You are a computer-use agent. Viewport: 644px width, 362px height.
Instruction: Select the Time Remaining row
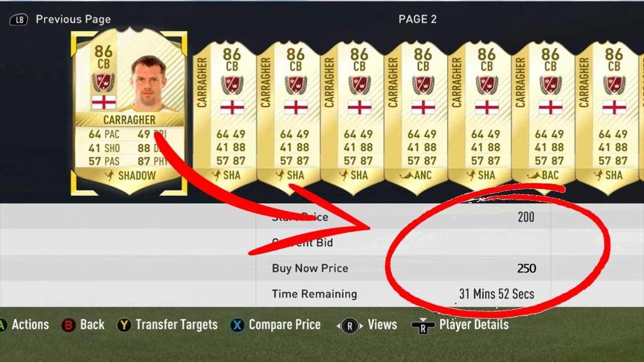coord(404,294)
